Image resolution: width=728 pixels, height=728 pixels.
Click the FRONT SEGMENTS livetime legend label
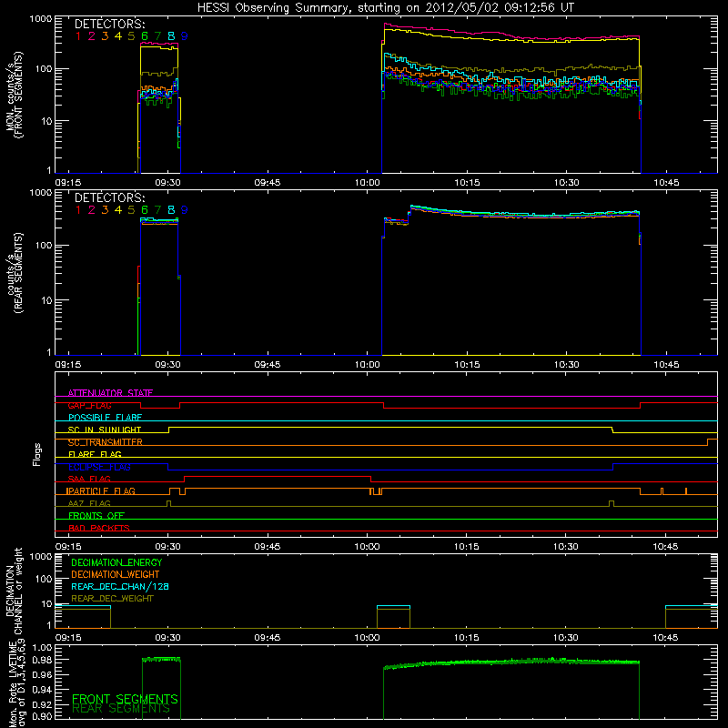tap(125, 699)
